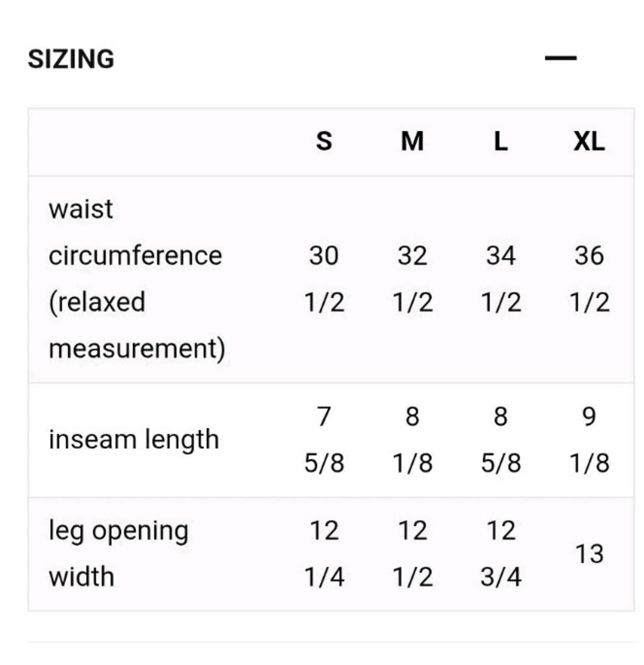Collapse the SIZING section minus icon
644x665 pixels.
tap(561, 58)
